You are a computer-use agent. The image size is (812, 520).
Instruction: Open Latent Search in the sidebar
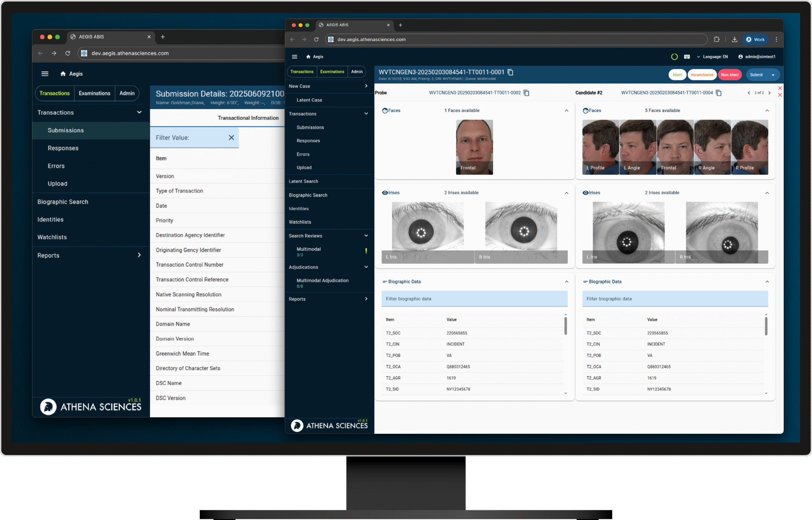tap(303, 181)
